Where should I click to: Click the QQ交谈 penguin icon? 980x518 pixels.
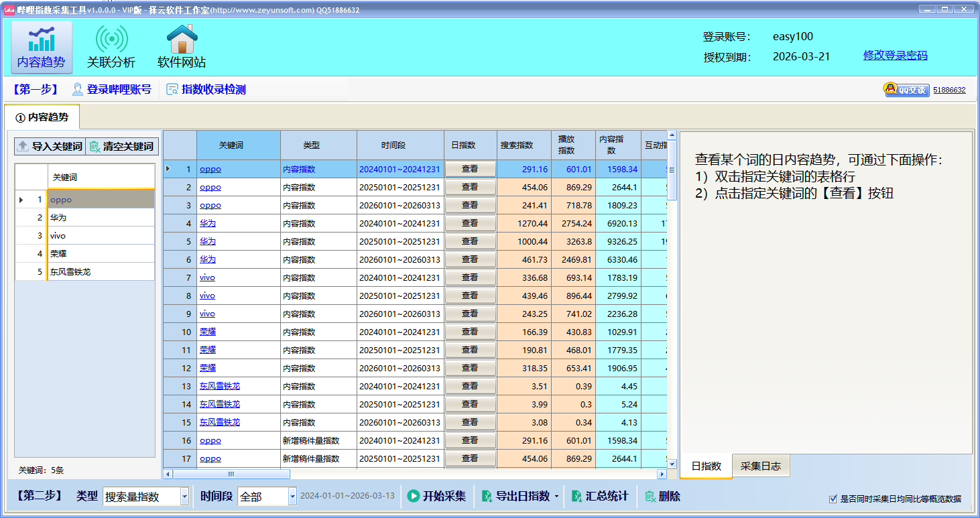point(890,89)
